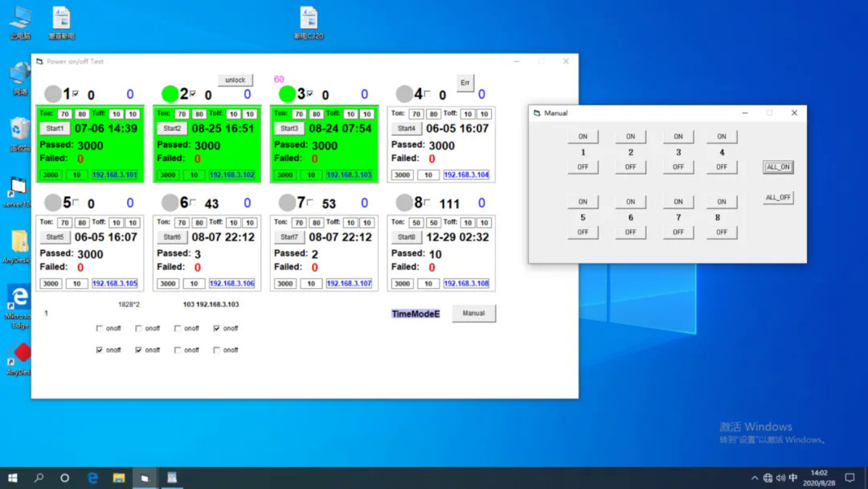Click the ALL_ON button in Manual window

[x=778, y=167]
